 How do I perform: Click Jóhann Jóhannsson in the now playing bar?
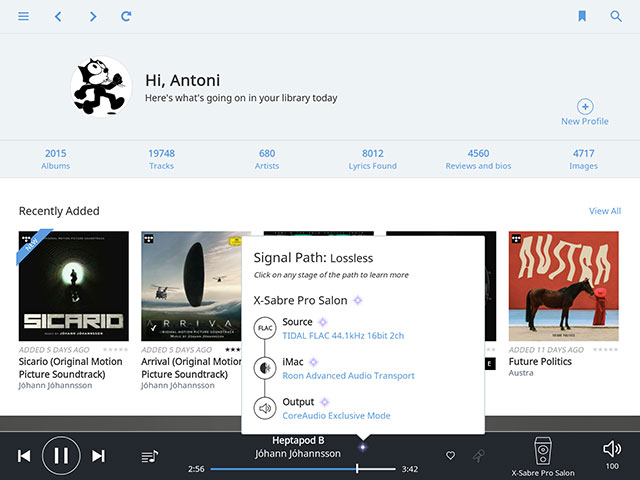point(298,453)
